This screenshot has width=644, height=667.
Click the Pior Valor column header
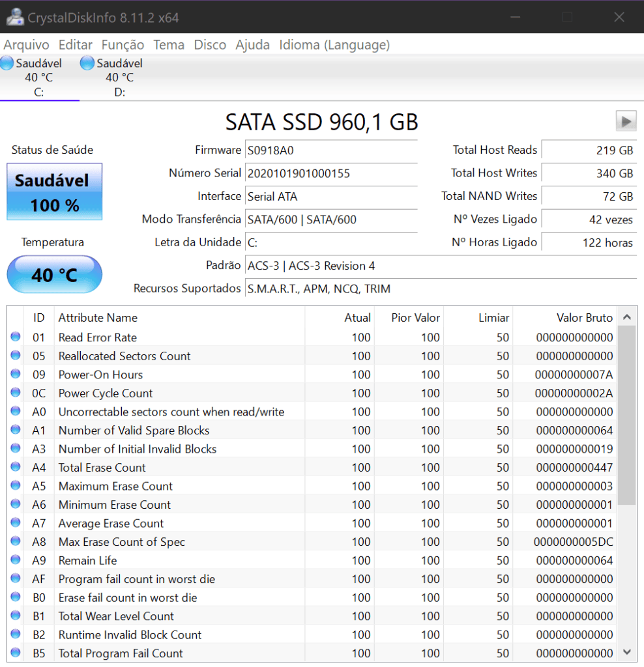409,317
